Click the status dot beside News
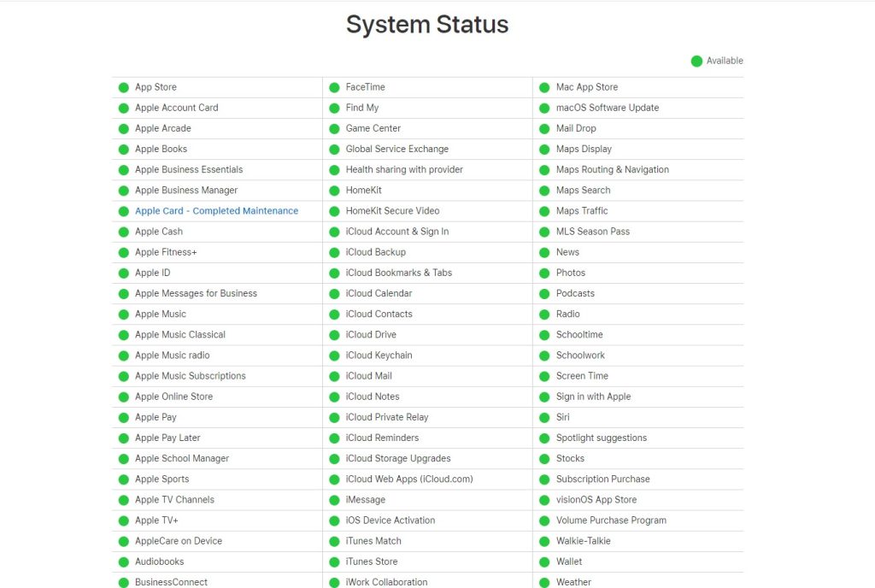The height and width of the screenshot is (588, 875). coord(544,253)
